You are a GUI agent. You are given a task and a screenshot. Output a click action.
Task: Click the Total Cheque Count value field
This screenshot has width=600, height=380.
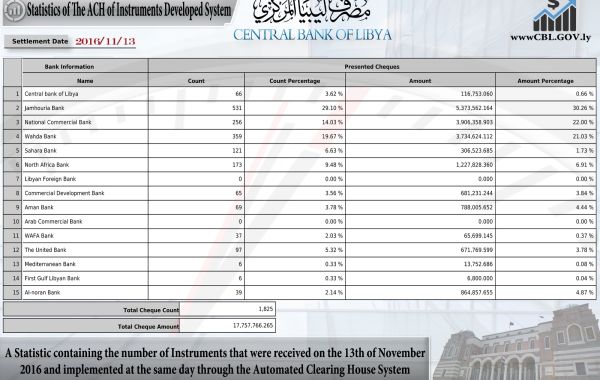[x=227, y=309]
